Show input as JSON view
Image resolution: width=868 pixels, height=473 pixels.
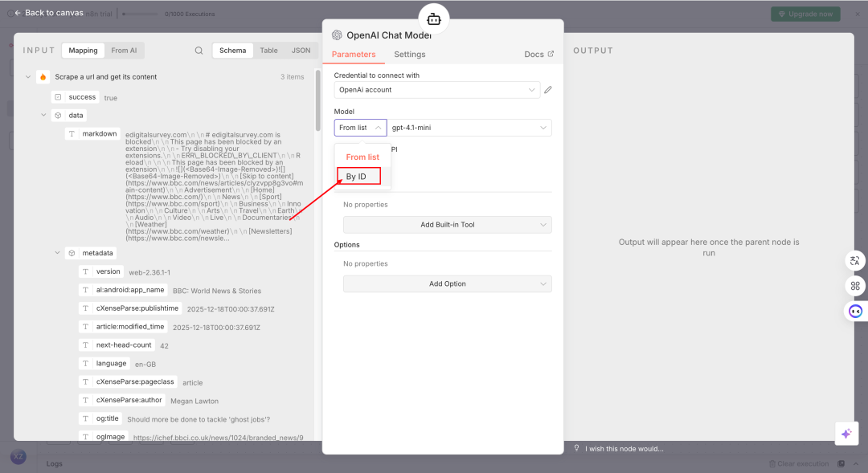pyautogui.click(x=301, y=51)
